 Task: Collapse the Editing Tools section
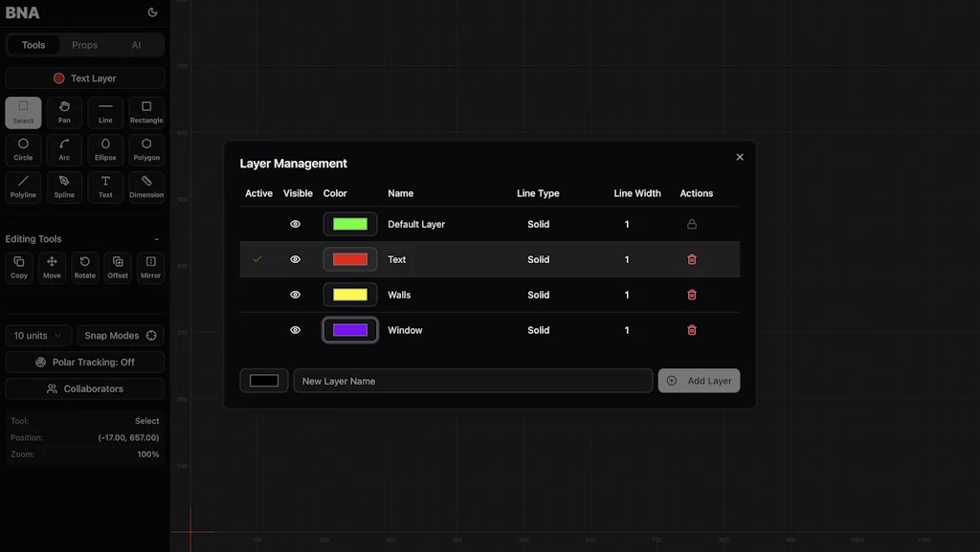tap(156, 239)
